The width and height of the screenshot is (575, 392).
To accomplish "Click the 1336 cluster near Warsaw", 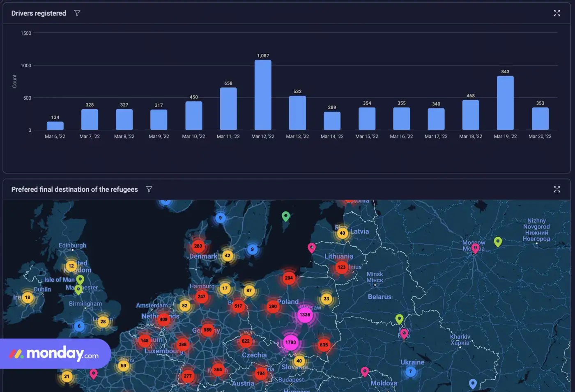I will click(x=305, y=315).
